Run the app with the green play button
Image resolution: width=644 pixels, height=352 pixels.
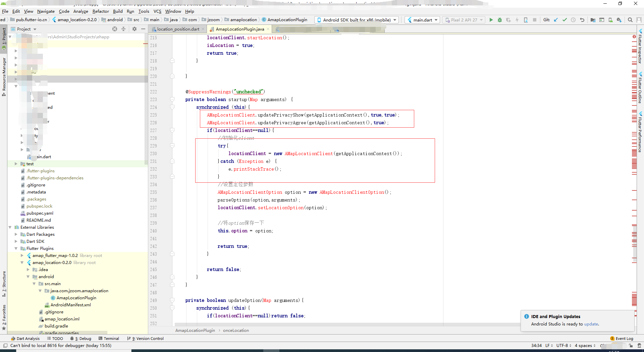click(x=491, y=20)
